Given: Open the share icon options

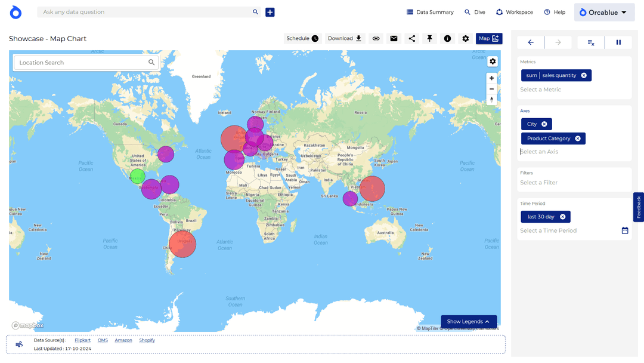Looking at the screenshot, I should point(411,38).
